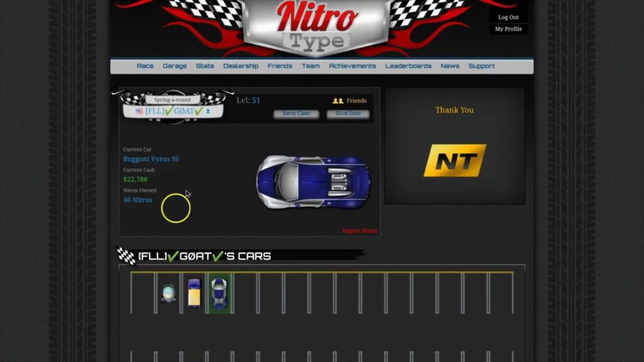Select the highlighted blue Buggani in the garage

coord(219,293)
